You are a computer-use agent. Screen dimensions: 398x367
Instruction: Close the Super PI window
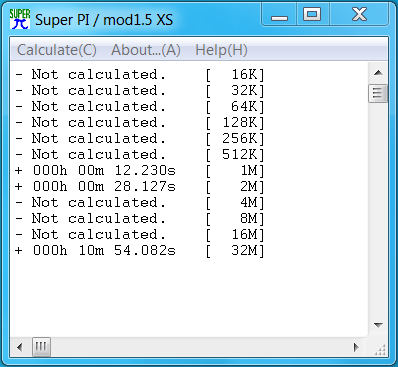[359, 15]
